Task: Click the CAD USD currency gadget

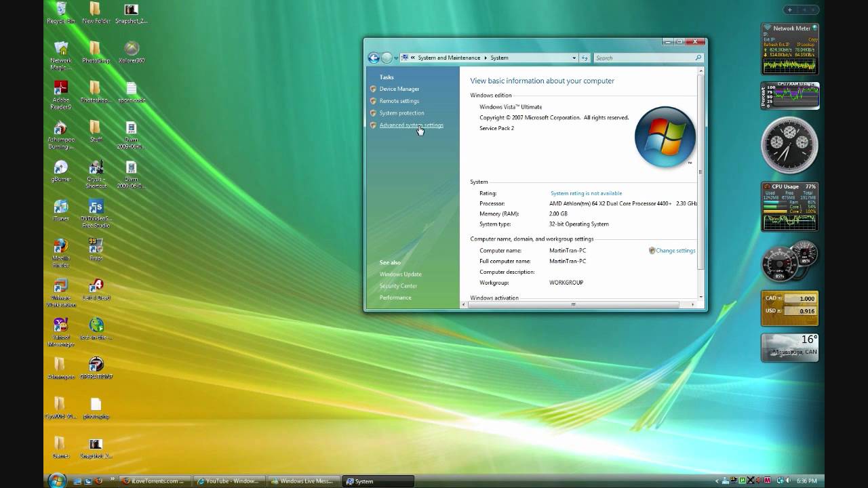Action: tap(789, 308)
